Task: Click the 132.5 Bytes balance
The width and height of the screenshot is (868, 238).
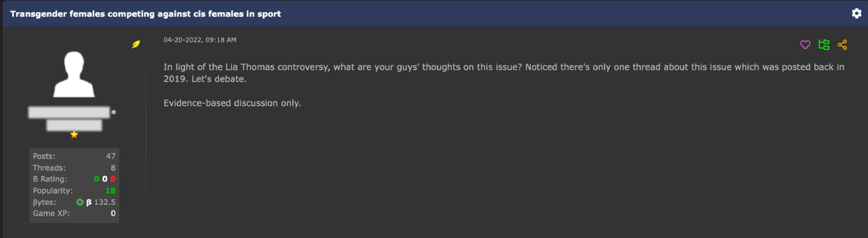Action: [104, 202]
